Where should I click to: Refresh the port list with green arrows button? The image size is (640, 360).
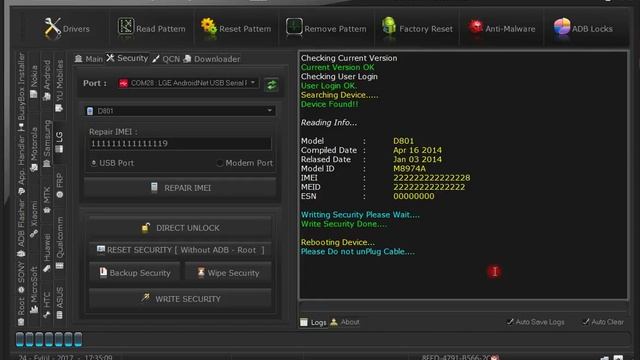(x=271, y=84)
